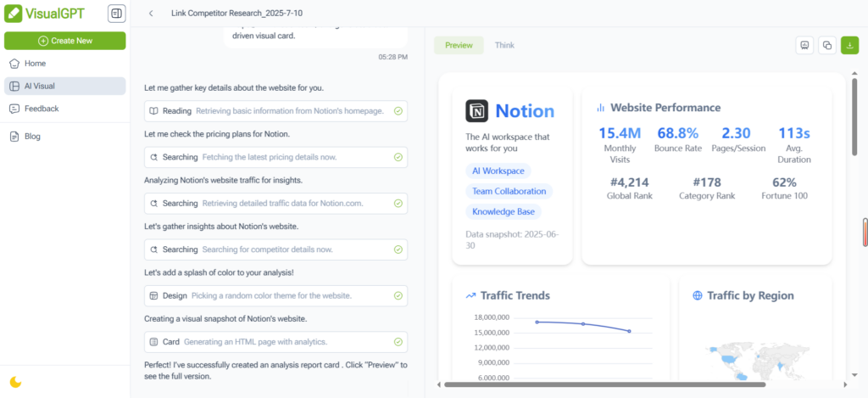Toggle dark mode with the moon icon
Image resolution: width=868 pixels, height=398 pixels.
[14, 382]
